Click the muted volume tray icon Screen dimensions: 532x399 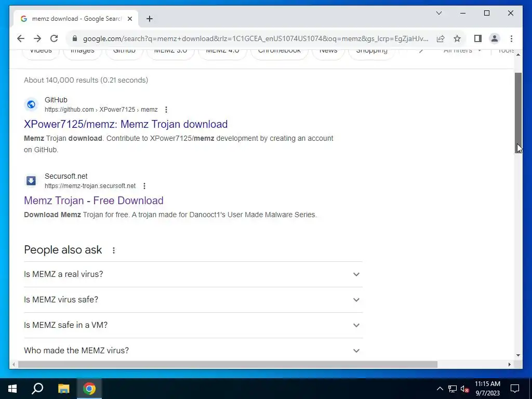pos(465,389)
